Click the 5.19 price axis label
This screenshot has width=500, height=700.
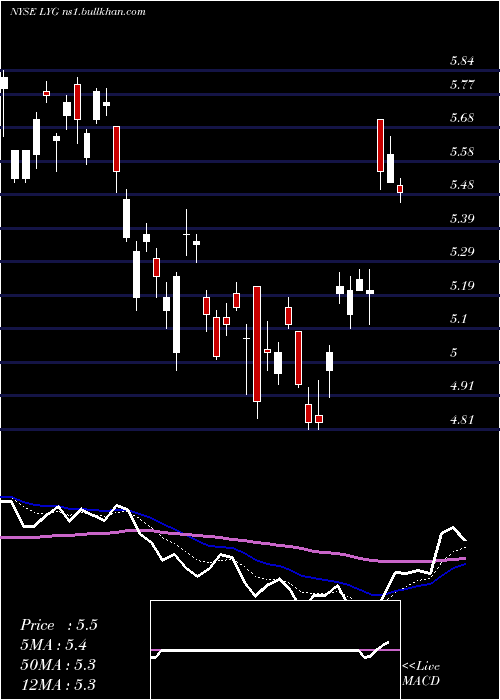(462, 285)
